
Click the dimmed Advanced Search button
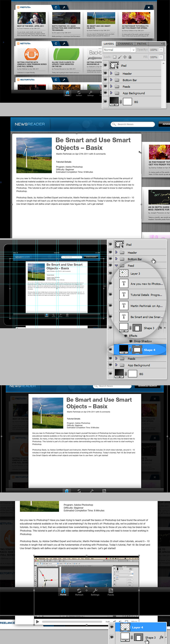(148, 386)
